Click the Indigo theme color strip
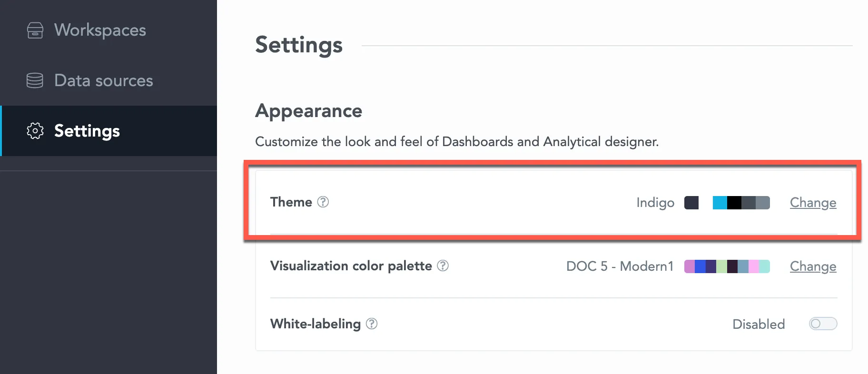Image resolution: width=868 pixels, height=374 pixels. [741, 202]
